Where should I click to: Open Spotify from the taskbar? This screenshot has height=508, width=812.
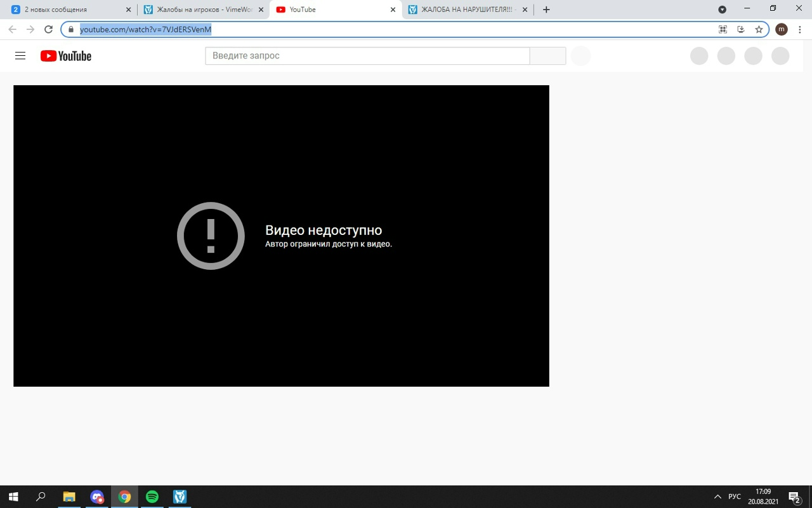(x=152, y=497)
